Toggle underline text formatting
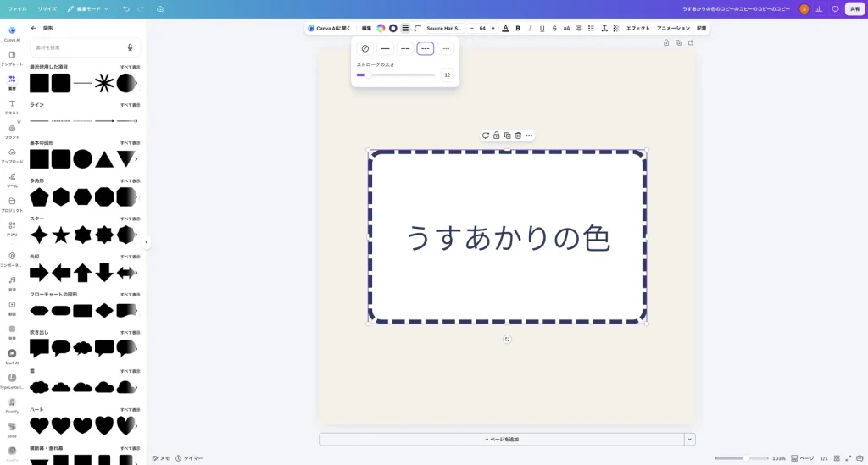This screenshot has height=465, width=868. pos(542,28)
